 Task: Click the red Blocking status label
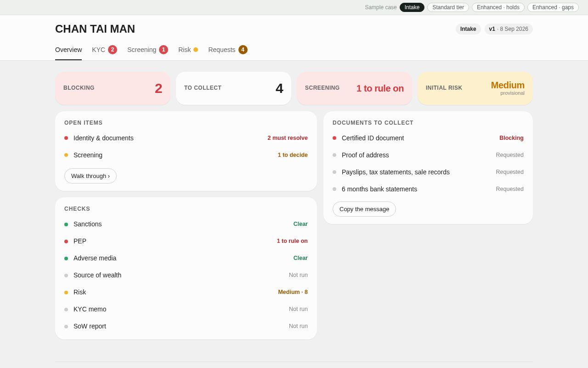[x=511, y=138]
